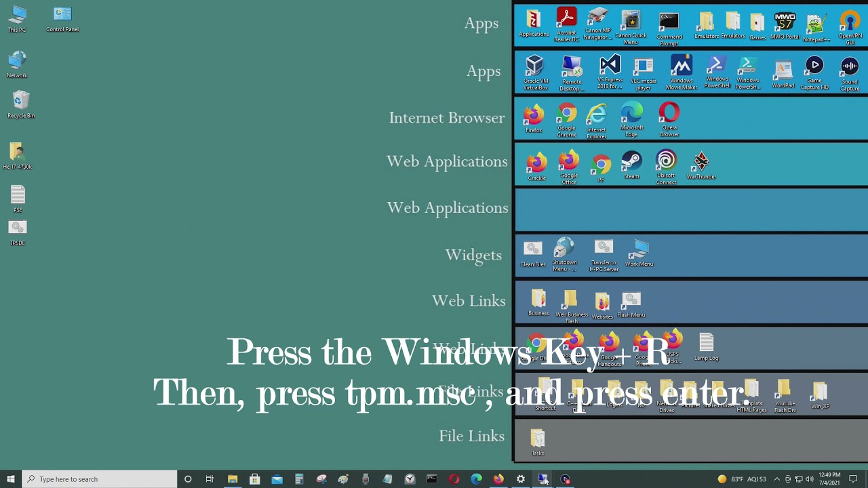
Task: Open Canon Quick Menu icon
Action: (x=631, y=27)
